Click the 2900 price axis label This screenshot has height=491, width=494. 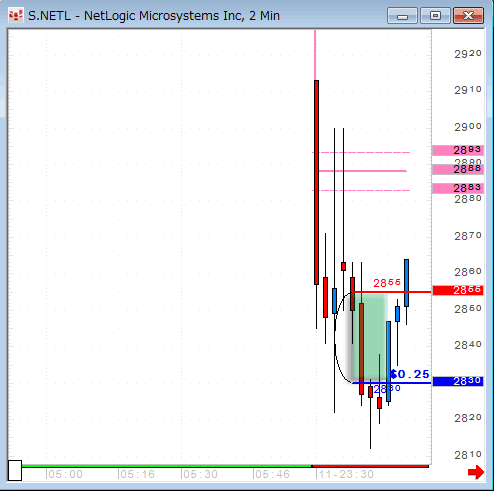click(468, 127)
